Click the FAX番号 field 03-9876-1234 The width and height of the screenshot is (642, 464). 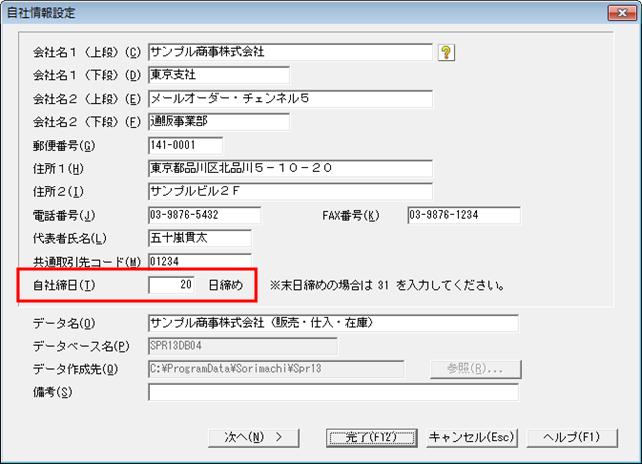(464, 215)
